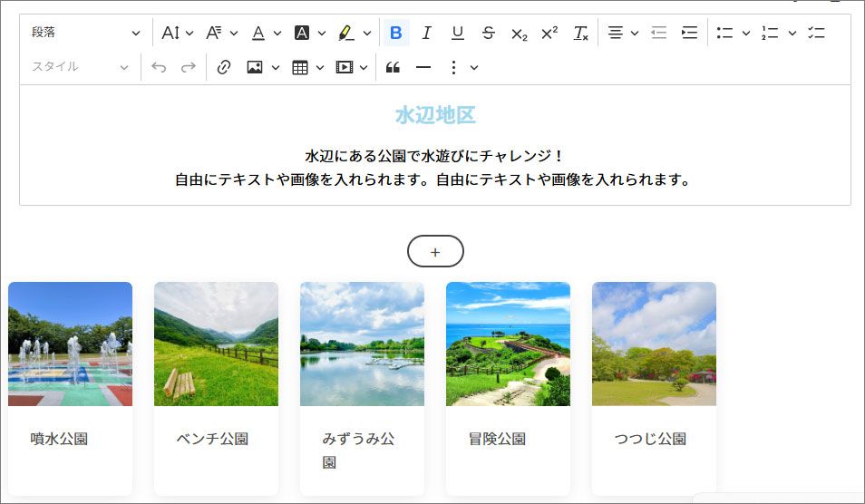Select the fountain park photo thumbnail

coord(70,344)
